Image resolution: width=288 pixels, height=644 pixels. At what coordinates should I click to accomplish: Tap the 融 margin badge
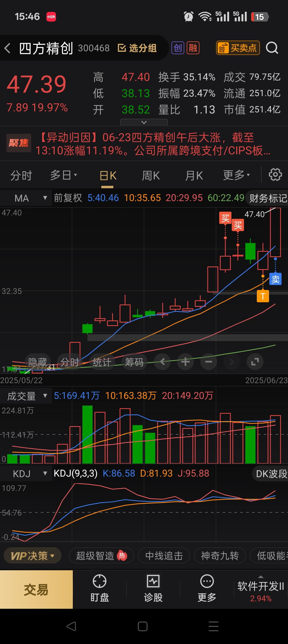point(193,48)
